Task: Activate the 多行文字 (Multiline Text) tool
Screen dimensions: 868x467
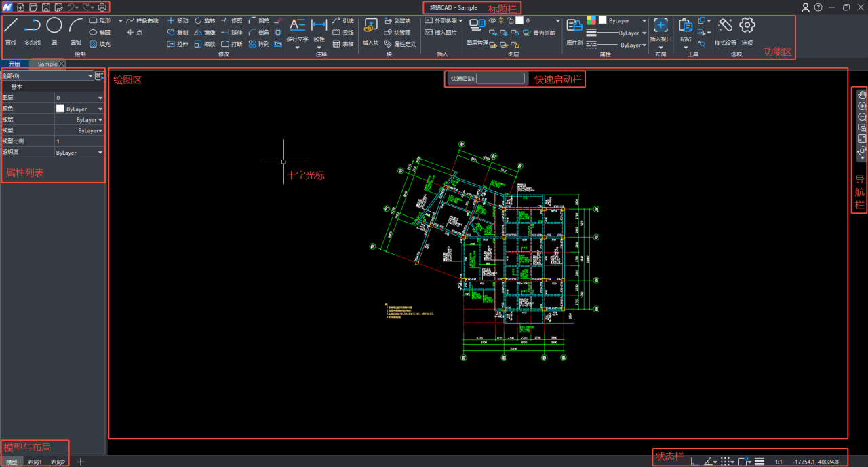Action: pyautogui.click(x=297, y=31)
